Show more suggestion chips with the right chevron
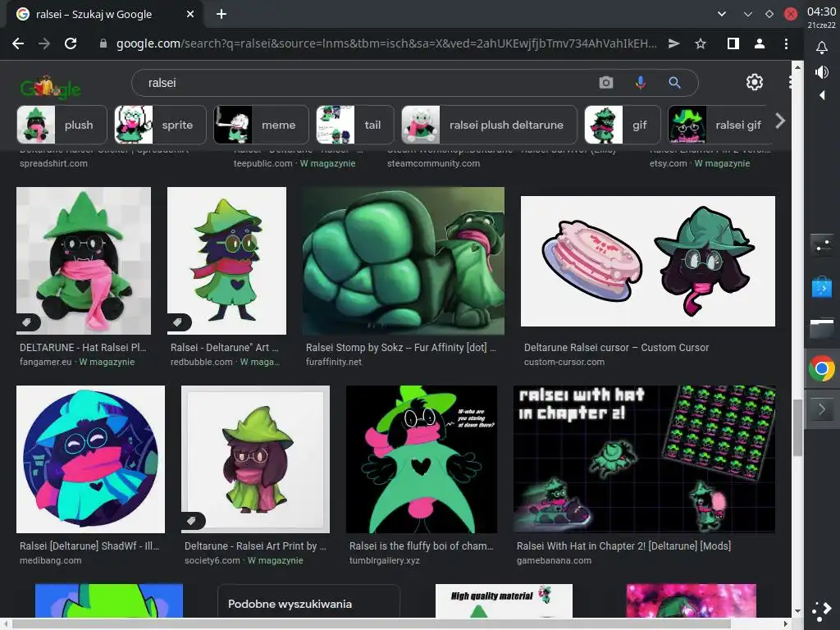The height and width of the screenshot is (630, 840). [780, 121]
